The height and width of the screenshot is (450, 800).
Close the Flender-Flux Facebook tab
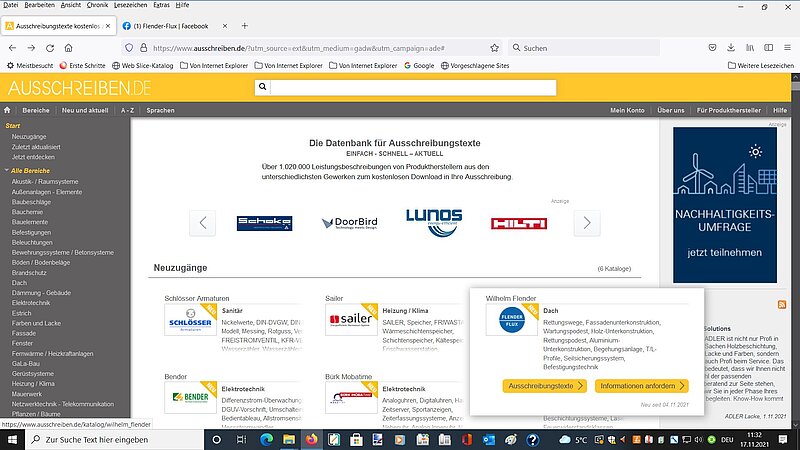(225, 26)
